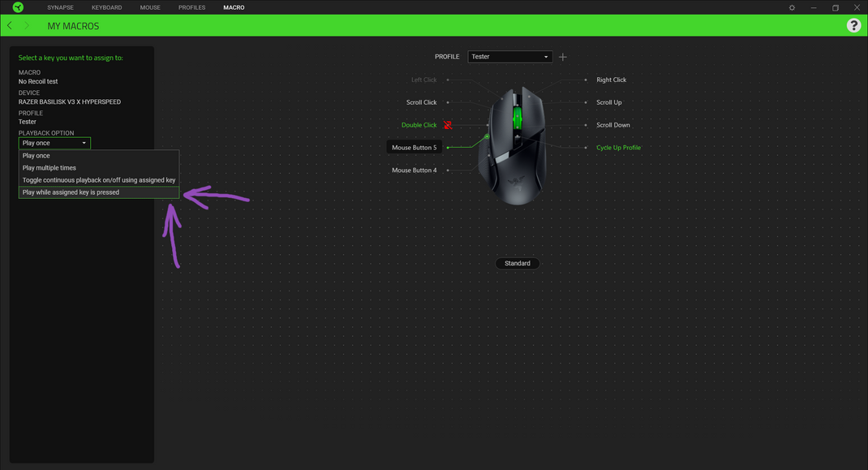Click the red disabled icon beside Double Click

[x=449, y=124]
